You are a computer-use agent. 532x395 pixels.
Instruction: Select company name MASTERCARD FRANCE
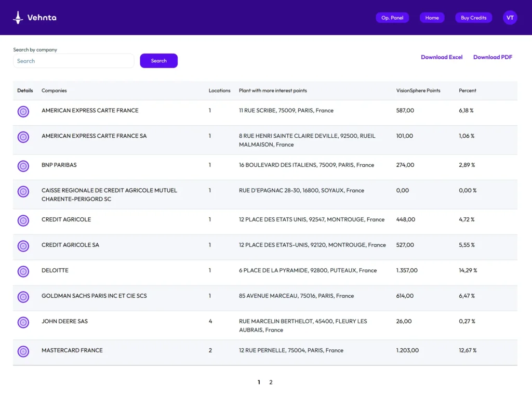72,350
